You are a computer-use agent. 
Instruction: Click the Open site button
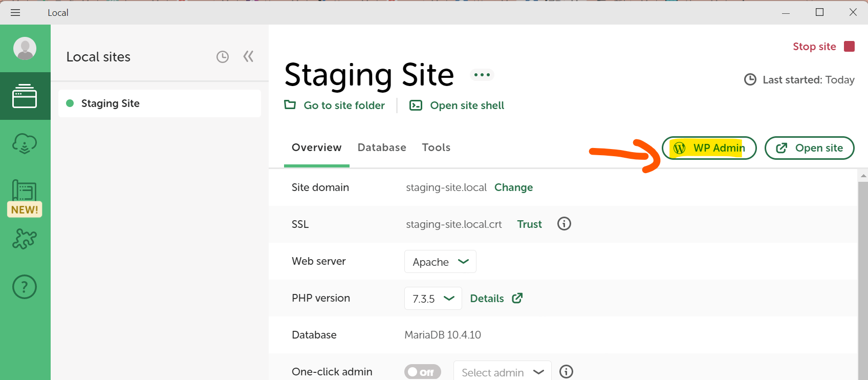click(809, 148)
